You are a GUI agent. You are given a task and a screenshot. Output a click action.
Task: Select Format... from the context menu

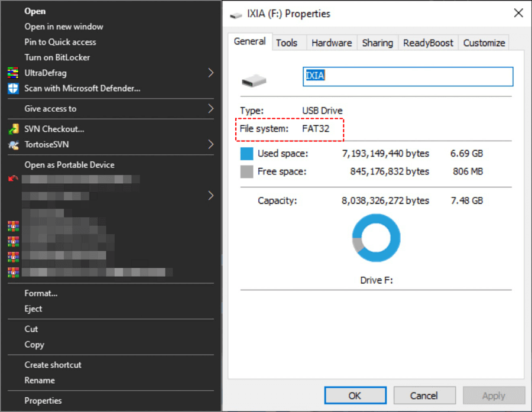pyautogui.click(x=41, y=293)
